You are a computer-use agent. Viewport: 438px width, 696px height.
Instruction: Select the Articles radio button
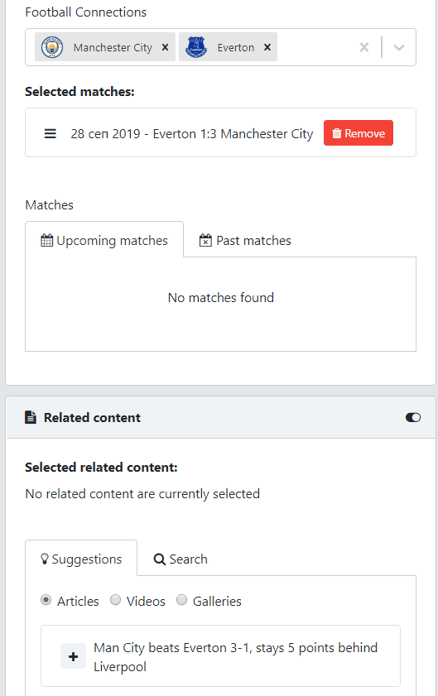point(45,600)
